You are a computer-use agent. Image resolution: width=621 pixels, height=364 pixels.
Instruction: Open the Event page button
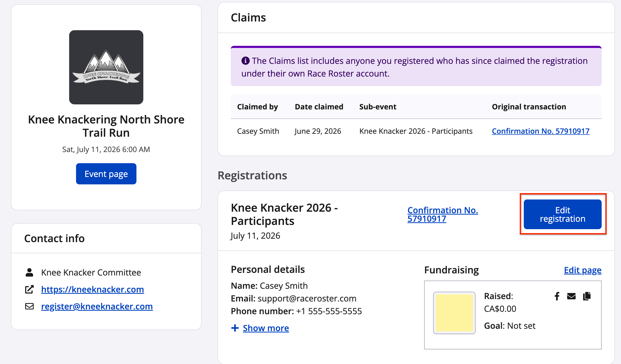click(x=106, y=174)
